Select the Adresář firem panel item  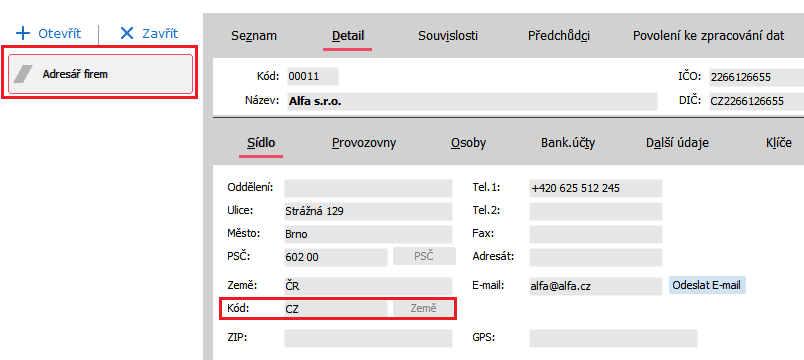pos(100,74)
